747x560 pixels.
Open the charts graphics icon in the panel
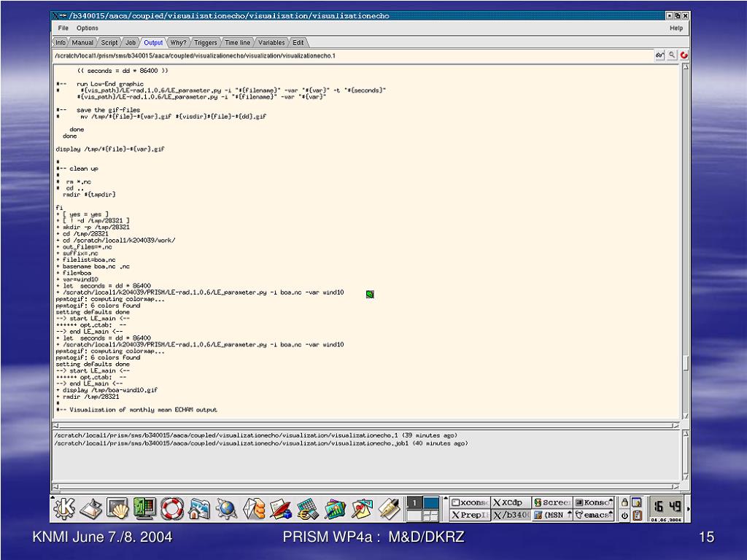336,508
